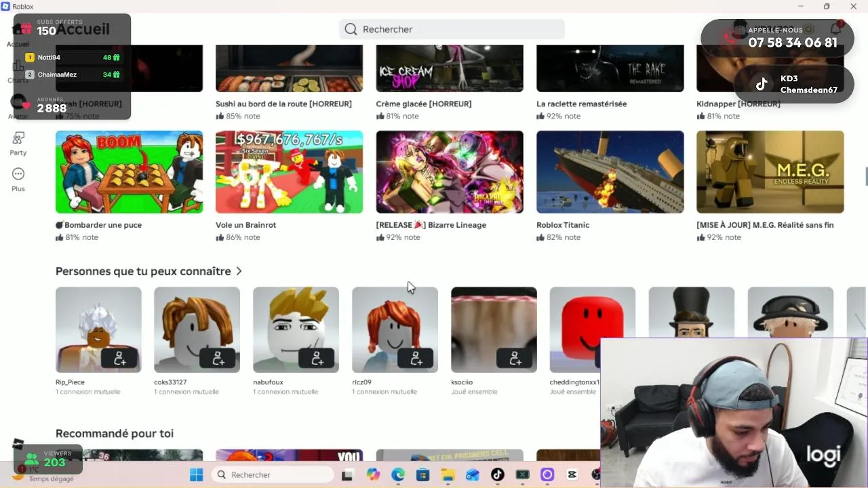
Task: Click the add-friend icon on coks33127
Action: click(218, 359)
